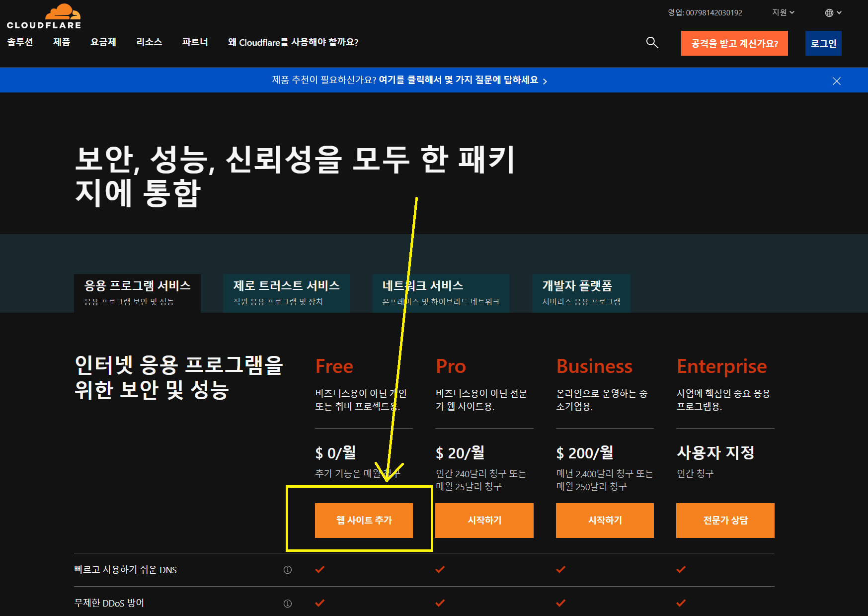This screenshot has width=868, height=616.
Task: Click the Pro plan heading
Action: click(451, 366)
